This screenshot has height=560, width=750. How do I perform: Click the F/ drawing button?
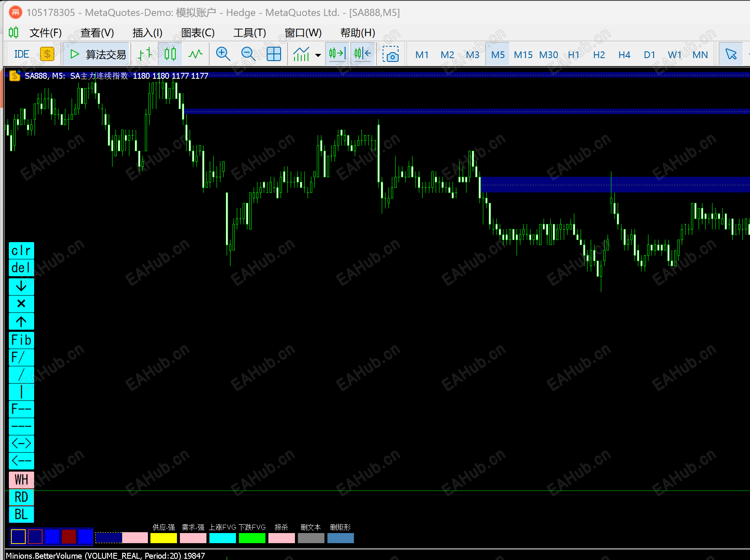pyautogui.click(x=21, y=357)
